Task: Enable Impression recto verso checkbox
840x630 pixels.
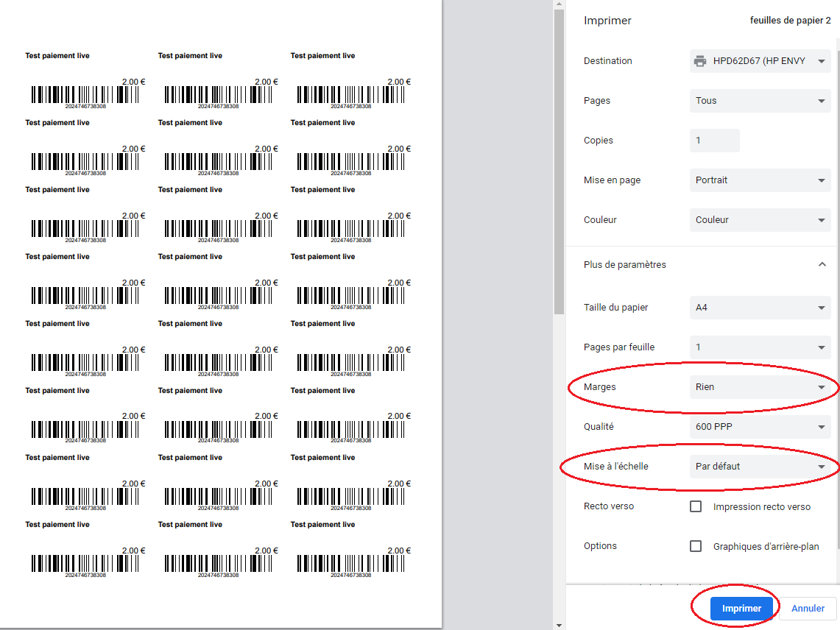Action: pyautogui.click(x=696, y=506)
